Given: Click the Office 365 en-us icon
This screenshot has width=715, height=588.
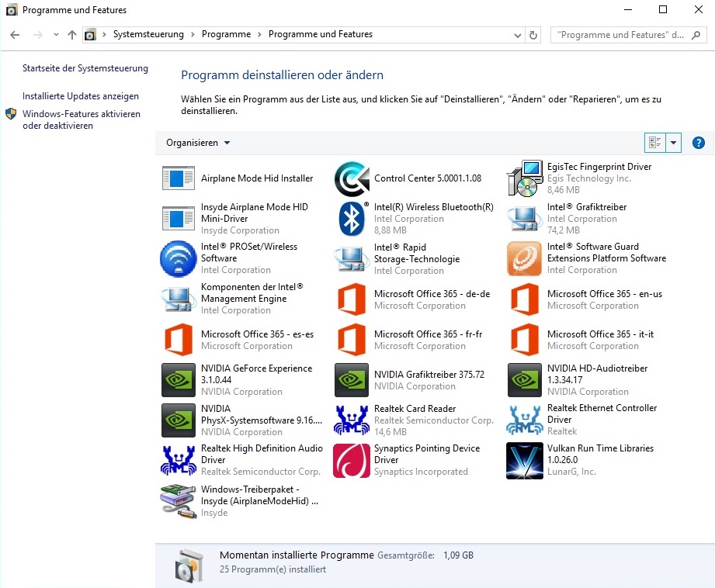Looking at the screenshot, I should pos(525,299).
